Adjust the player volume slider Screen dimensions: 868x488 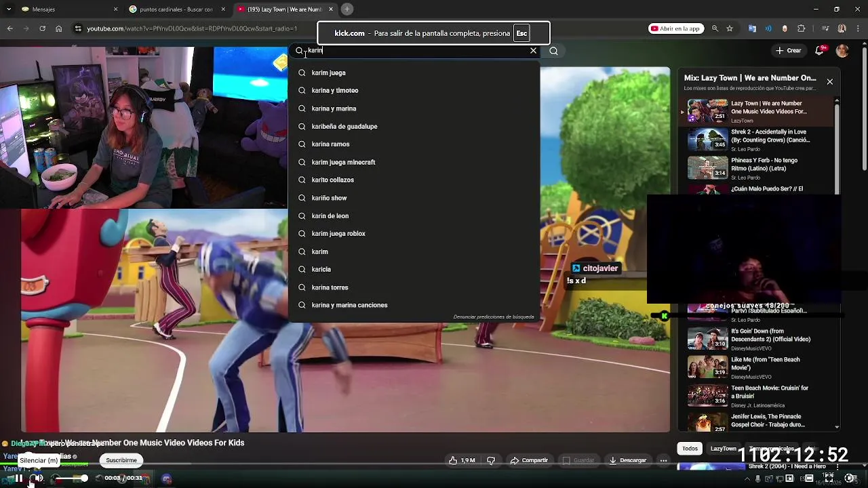71,479
